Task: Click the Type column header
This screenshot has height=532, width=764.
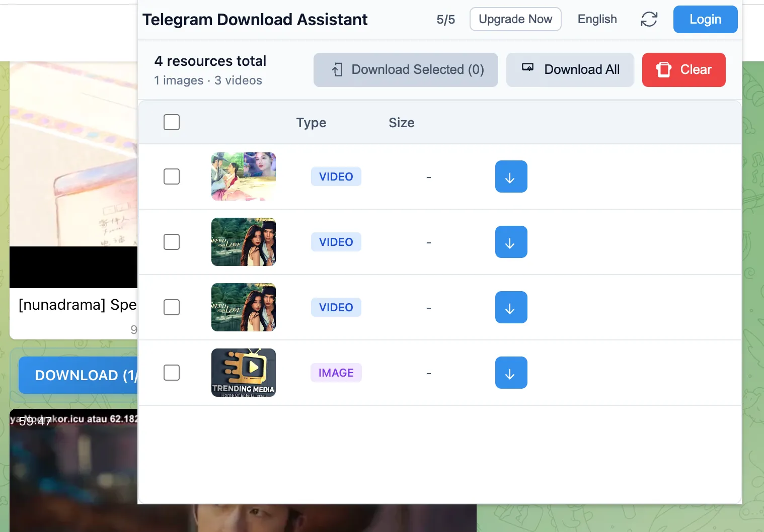Action: pos(311,123)
